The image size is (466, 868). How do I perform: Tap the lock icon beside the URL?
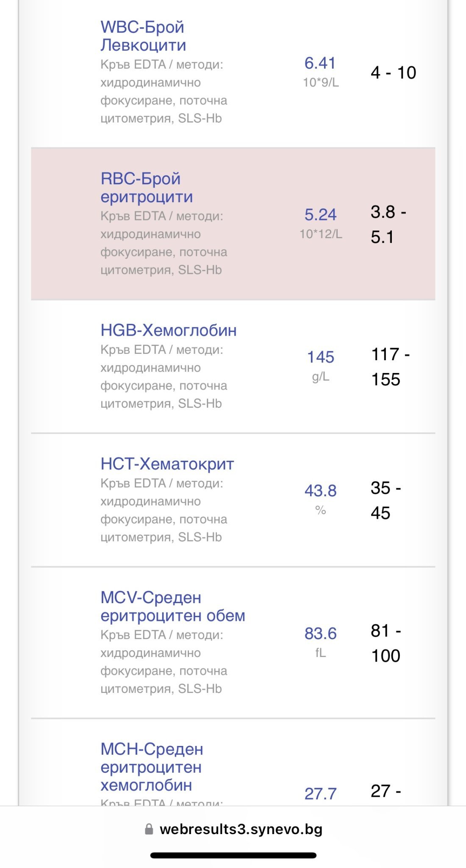click(149, 829)
